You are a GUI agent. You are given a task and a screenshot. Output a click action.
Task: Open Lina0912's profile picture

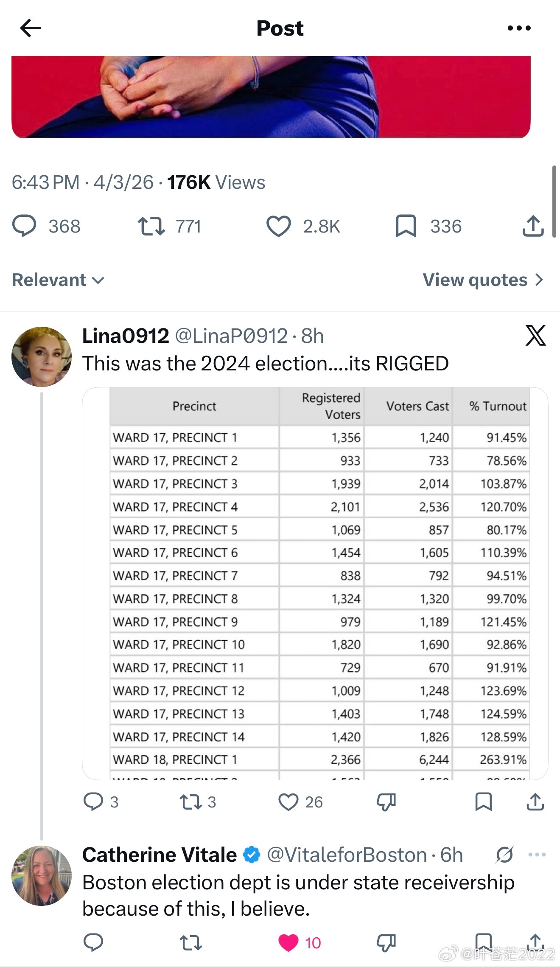click(42, 356)
